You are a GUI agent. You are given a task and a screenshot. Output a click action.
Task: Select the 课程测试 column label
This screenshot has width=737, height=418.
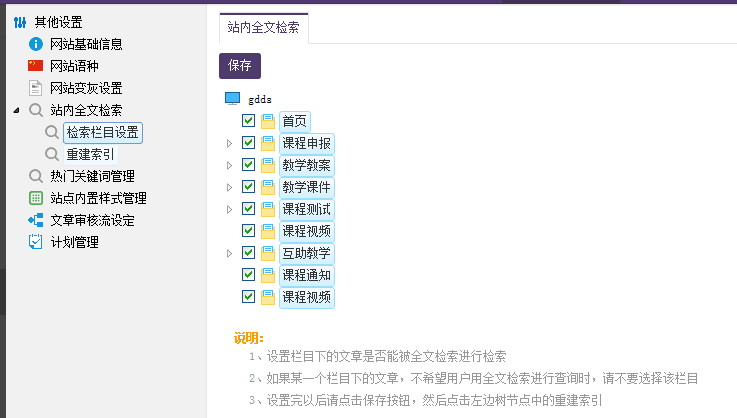[307, 209]
